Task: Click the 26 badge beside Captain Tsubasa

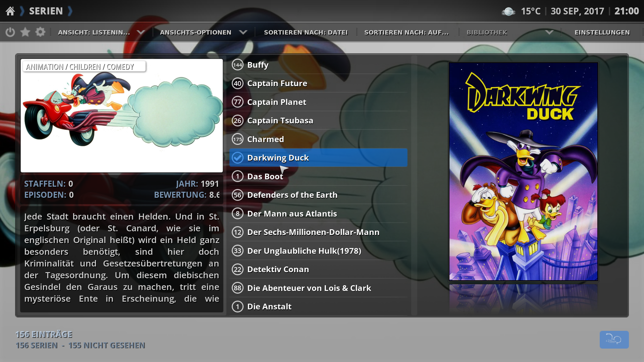Action: (x=237, y=121)
